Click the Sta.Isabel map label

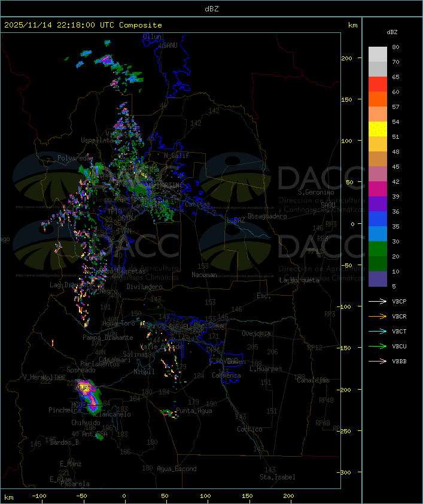point(277,477)
